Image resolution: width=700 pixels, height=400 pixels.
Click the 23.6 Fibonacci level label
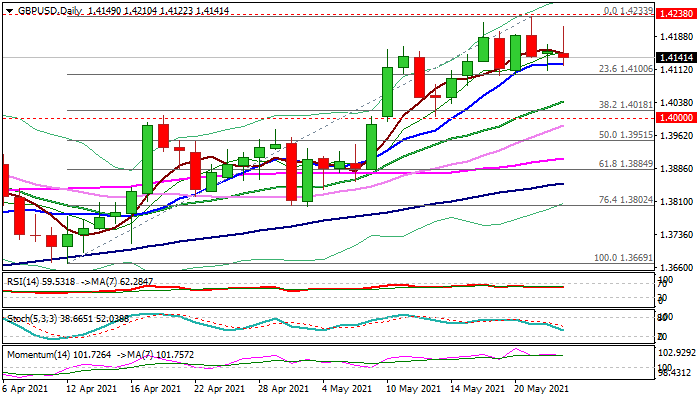pos(626,69)
